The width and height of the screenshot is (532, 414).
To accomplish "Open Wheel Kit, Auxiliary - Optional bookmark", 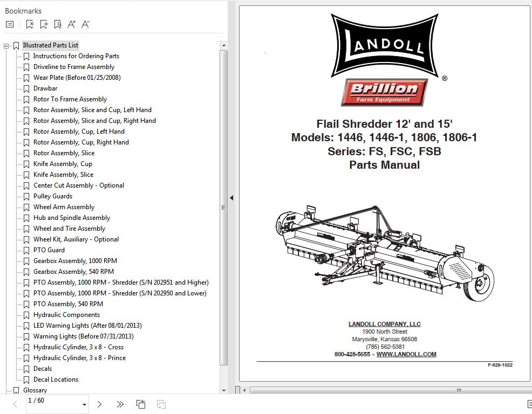I will pyautogui.click(x=76, y=239).
